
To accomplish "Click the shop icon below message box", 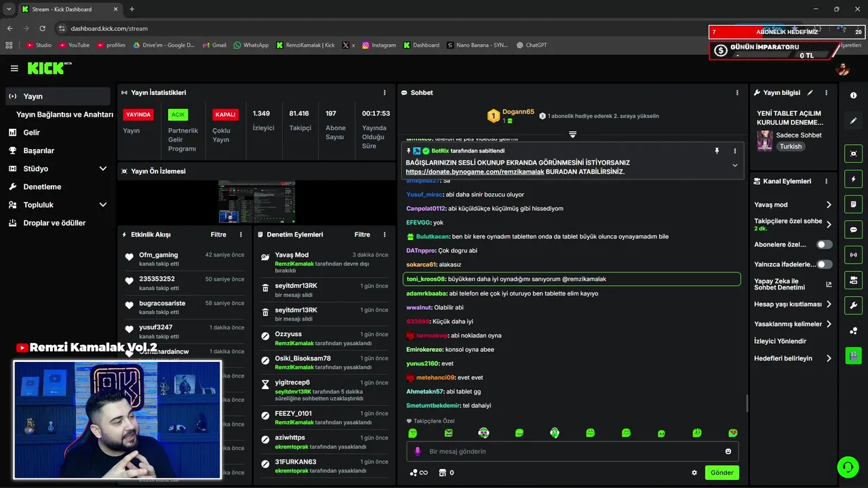I will click(x=443, y=472).
